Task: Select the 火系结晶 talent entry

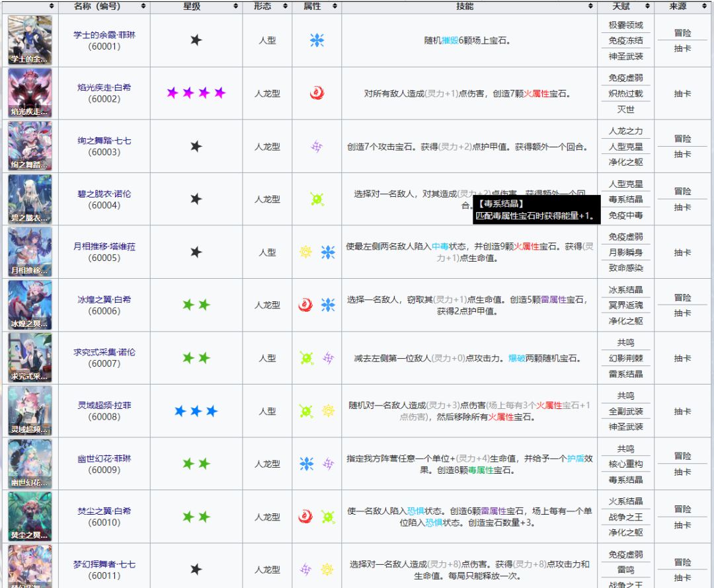Action: 625,501
